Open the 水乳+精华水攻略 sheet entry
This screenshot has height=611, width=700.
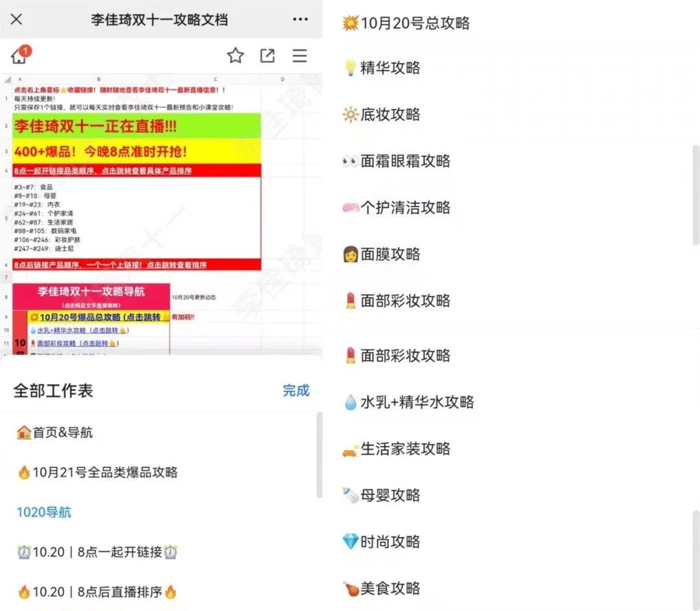[x=409, y=402]
